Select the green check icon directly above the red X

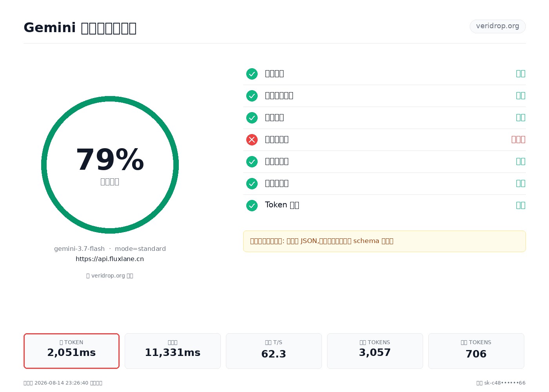coord(252,118)
